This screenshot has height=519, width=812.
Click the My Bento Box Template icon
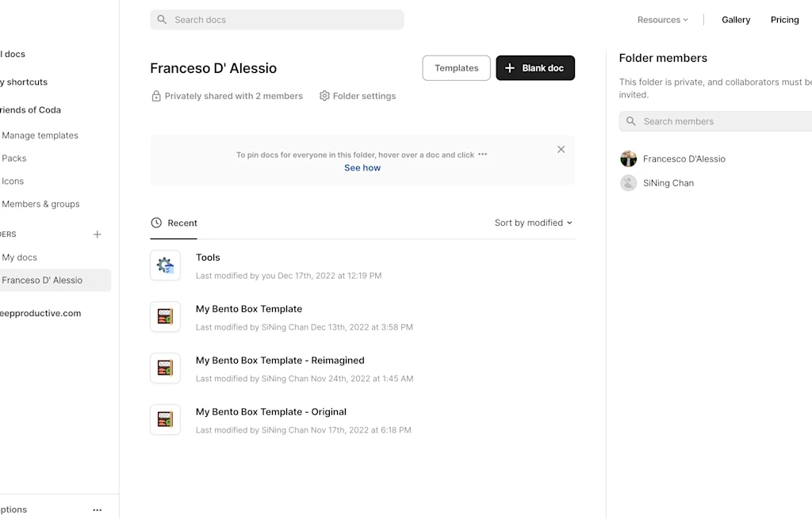click(165, 317)
